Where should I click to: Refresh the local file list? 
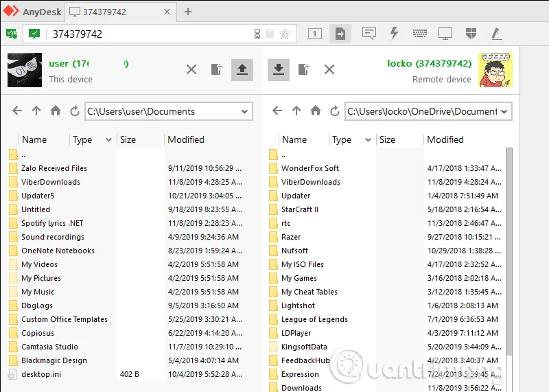point(75,111)
